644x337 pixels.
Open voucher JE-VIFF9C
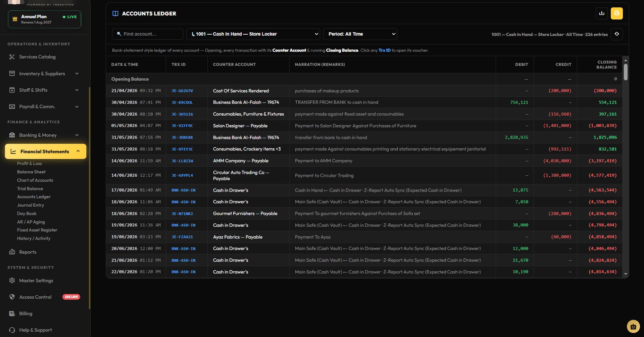coord(182,126)
